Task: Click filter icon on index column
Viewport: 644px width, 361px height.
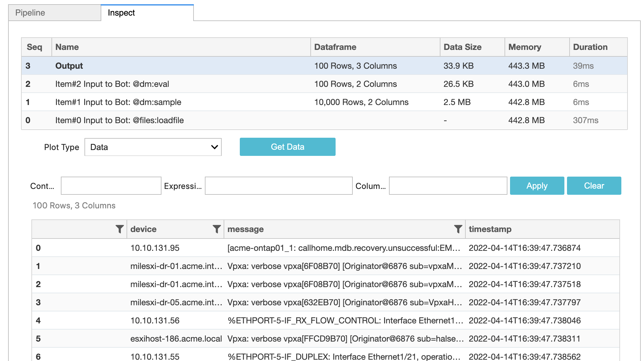Action: (119, 229)
